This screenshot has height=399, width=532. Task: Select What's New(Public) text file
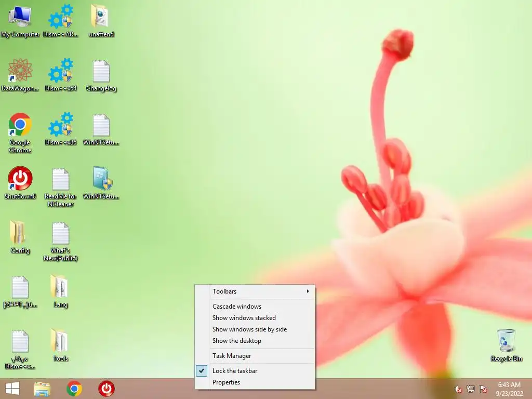pos(60,241)
